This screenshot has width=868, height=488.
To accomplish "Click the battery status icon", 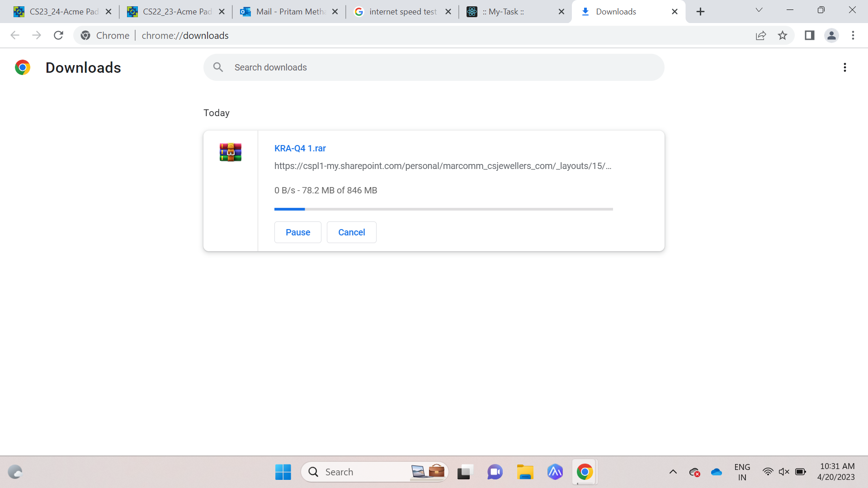I will pos(800,472).
